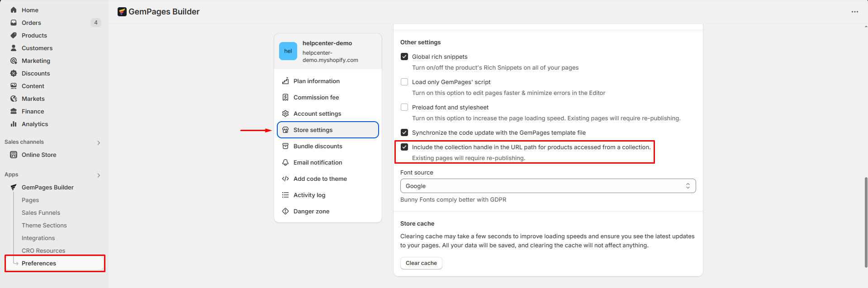Viewport: 868px width, 288px height.
Task: Click the Account settings gear icon
Action: [x=285, y=113]
